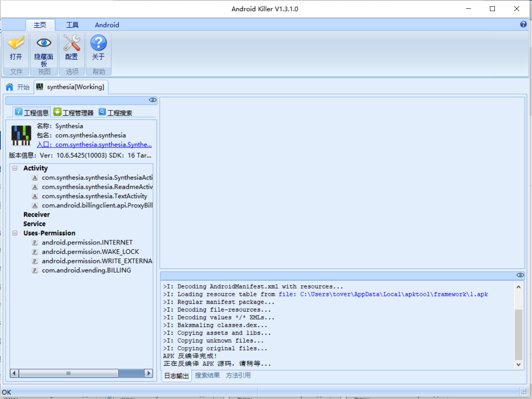The width and height of the screenshot is (532, 399).
Task: Click the 工程搜索 magnifier icon
Action: pos(102,112)
